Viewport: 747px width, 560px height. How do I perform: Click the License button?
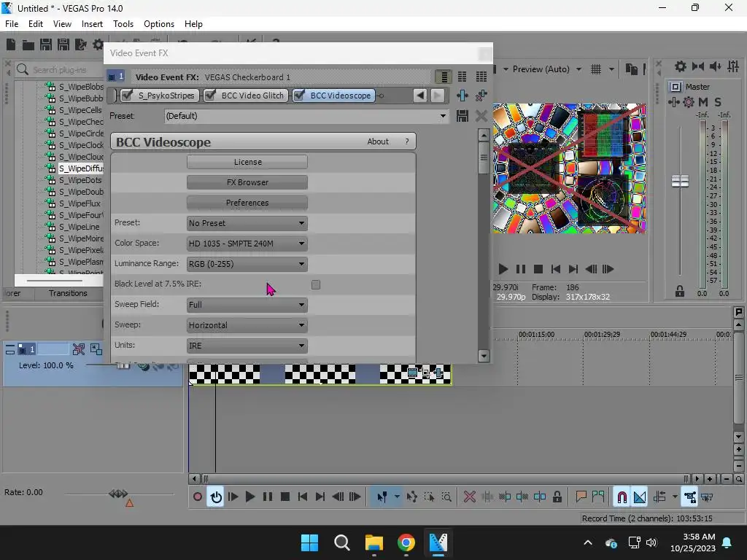click(x=247, y=162)
